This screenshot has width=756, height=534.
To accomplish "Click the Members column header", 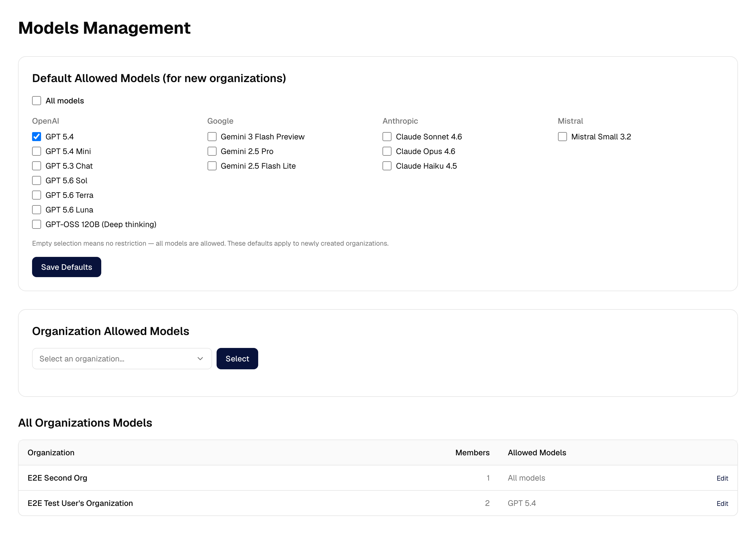I will coord(472,453).
